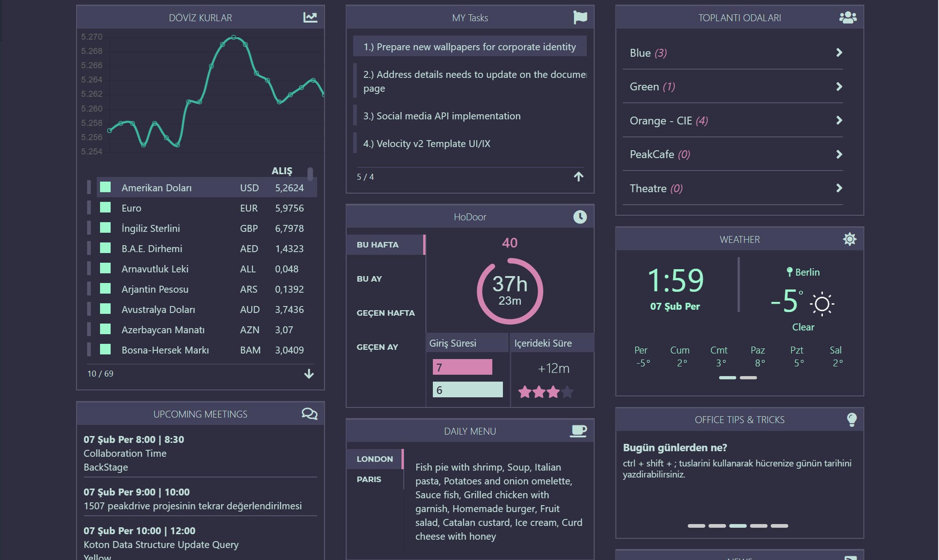939x560 pixels.
Task: Toggle Azerbaycan Manatı checkbox
Action: click(106, 329)
